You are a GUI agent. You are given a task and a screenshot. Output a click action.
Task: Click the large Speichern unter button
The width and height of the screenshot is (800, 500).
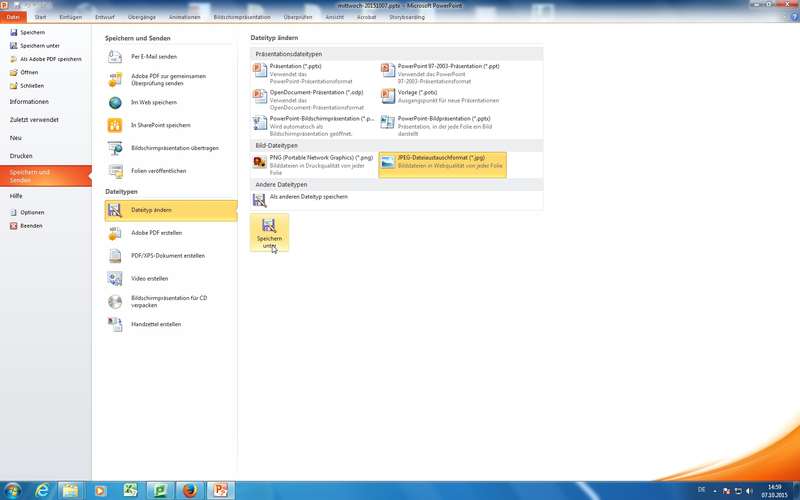269,233
